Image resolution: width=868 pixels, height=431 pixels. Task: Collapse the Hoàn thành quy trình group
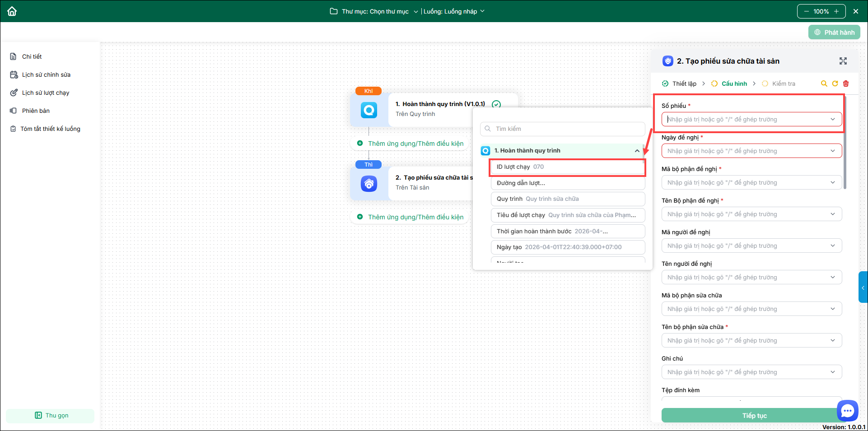click(637, 151)
